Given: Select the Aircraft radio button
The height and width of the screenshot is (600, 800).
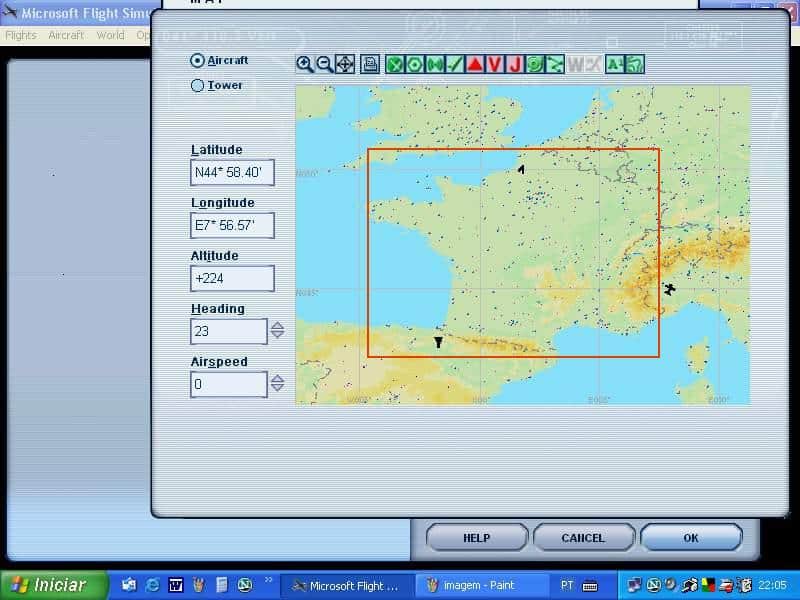Looking at the screenshot, I should [x=197, y=60].
